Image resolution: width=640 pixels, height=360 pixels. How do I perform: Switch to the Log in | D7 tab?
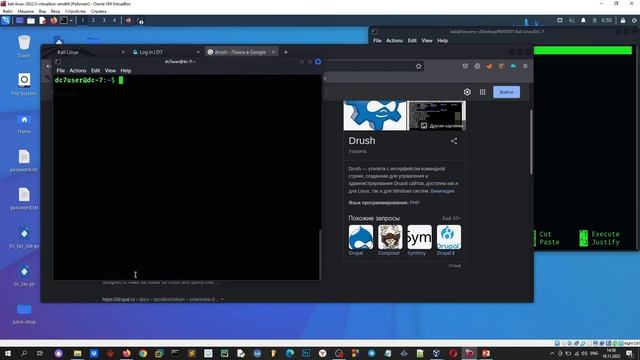coord(163,52)
